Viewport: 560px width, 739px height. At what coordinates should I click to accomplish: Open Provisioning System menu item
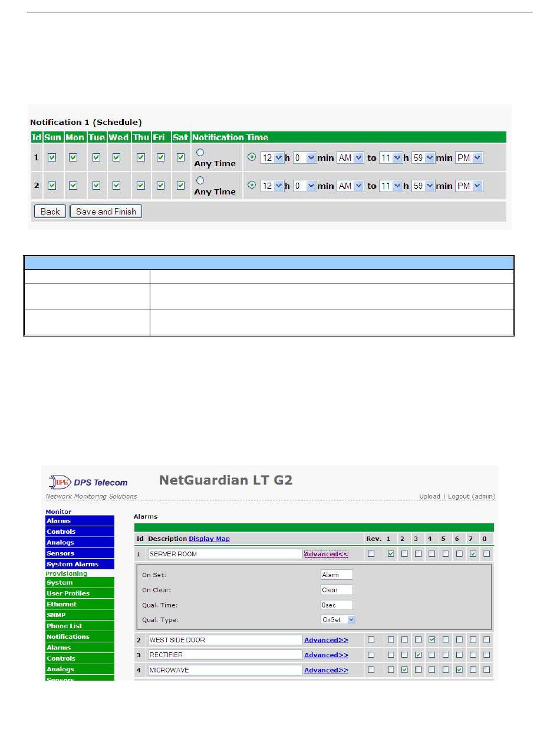pyautogui.click(x=80, y=583)
